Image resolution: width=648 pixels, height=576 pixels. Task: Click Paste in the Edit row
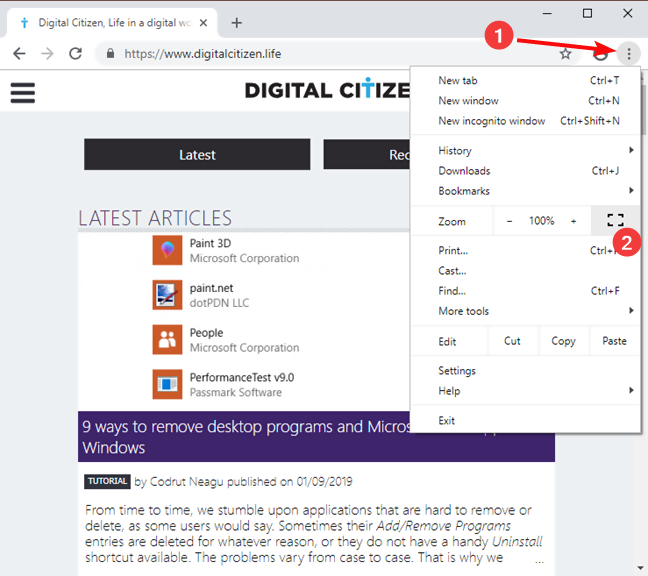point(615,341)
